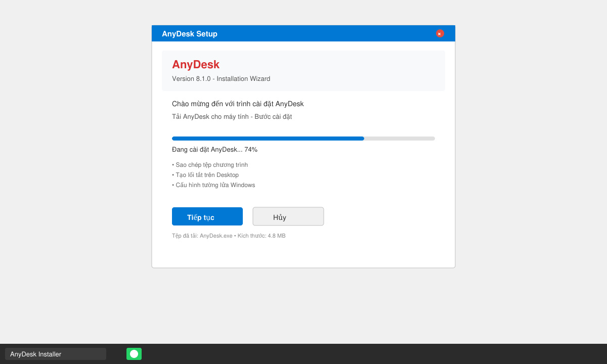
Task: Click the installation progress bar
Action: pyautogui.click(x=303, y=139)
